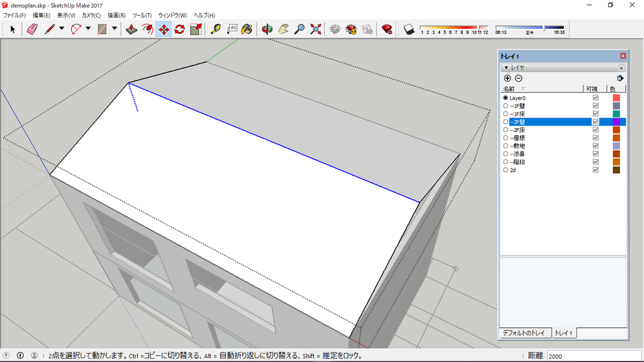The width and height of the screenshot is (644, 362).
Task: Choose the Paint Bucket tool
Action: coord(247,30)
